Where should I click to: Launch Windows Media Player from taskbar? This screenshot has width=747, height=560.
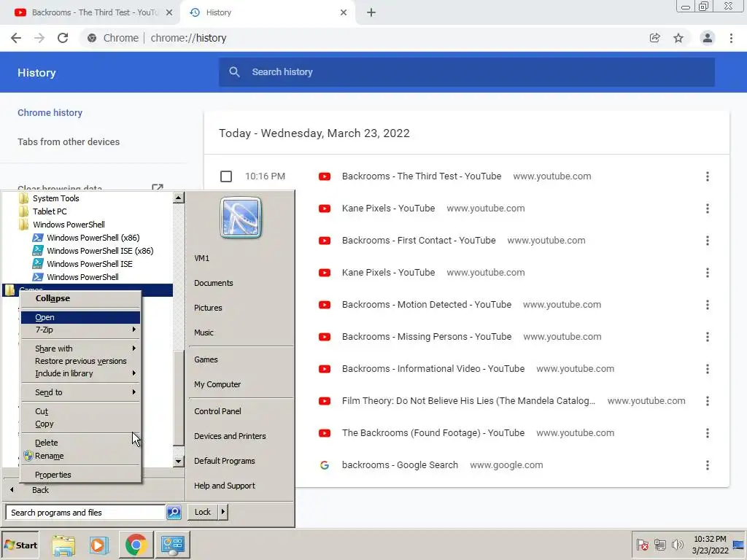click(99, 545)
